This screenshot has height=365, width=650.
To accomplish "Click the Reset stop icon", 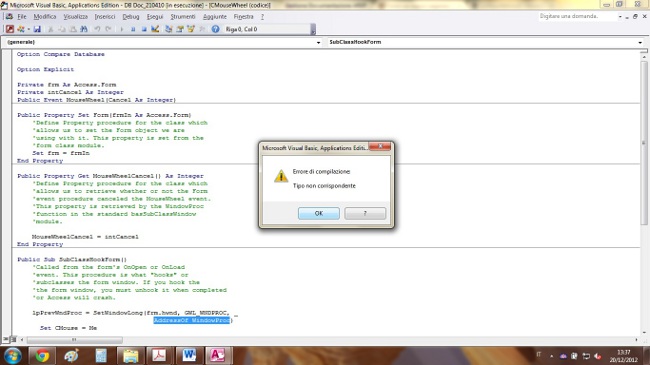I will point(144,29).
